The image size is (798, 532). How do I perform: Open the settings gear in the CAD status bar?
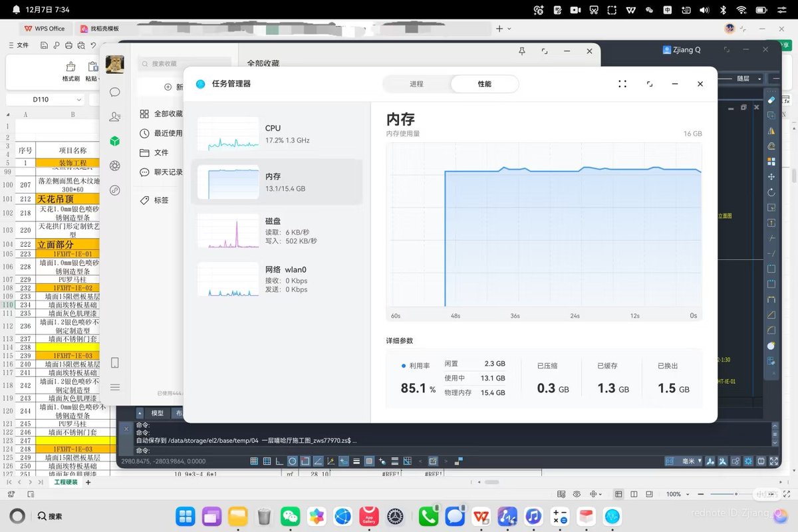point(749,461)
